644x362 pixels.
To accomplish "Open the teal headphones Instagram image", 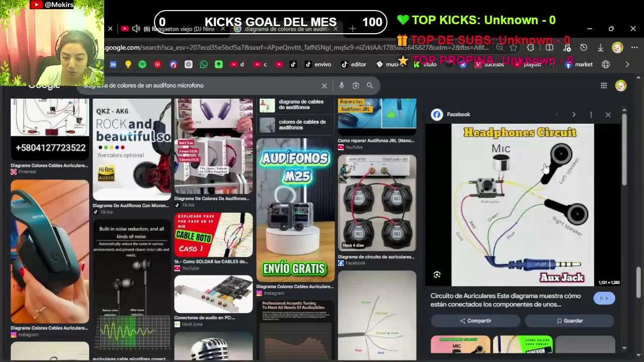I will [x=50, y=251].
